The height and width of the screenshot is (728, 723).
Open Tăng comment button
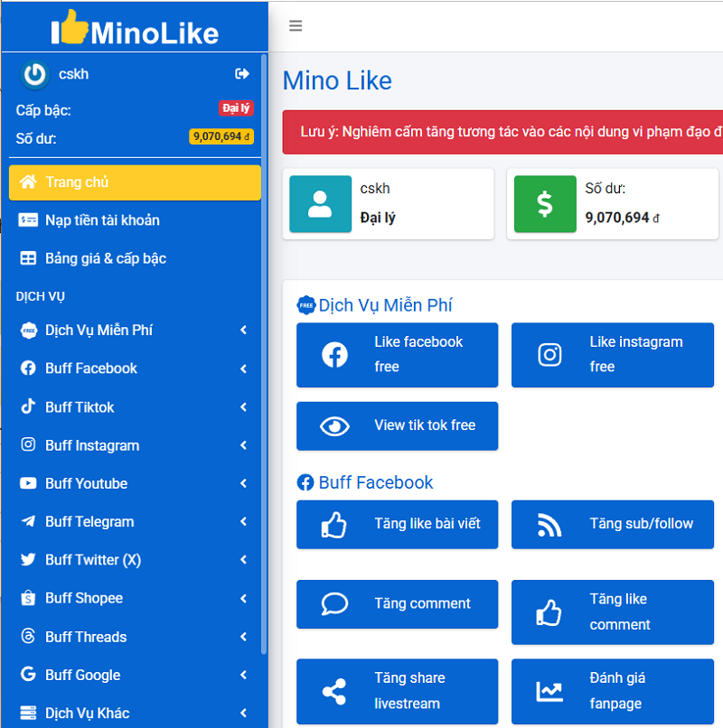coord(398,604)
